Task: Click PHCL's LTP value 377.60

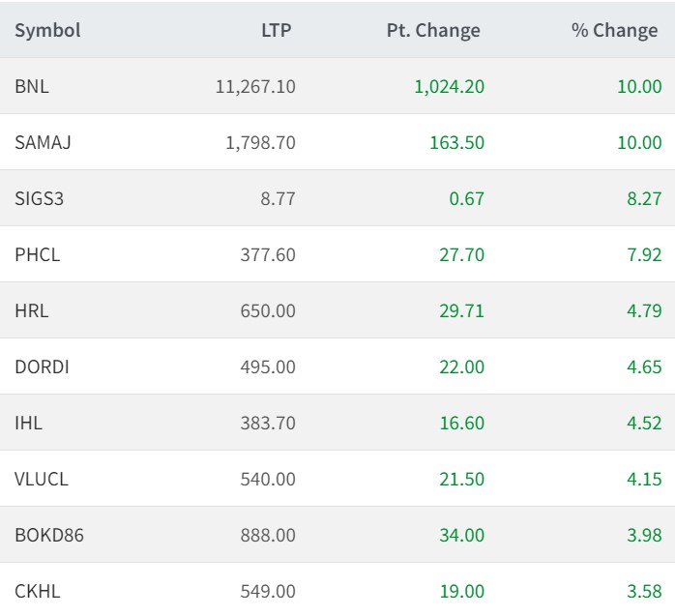Action: click(x=268, y=254)
